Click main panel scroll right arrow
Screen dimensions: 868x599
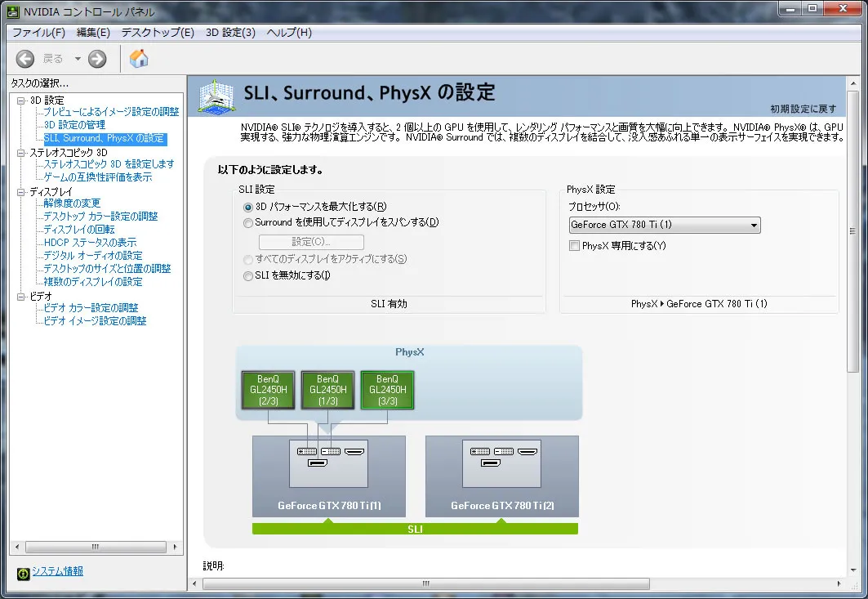pyautogui.click(x=839, y=583)
